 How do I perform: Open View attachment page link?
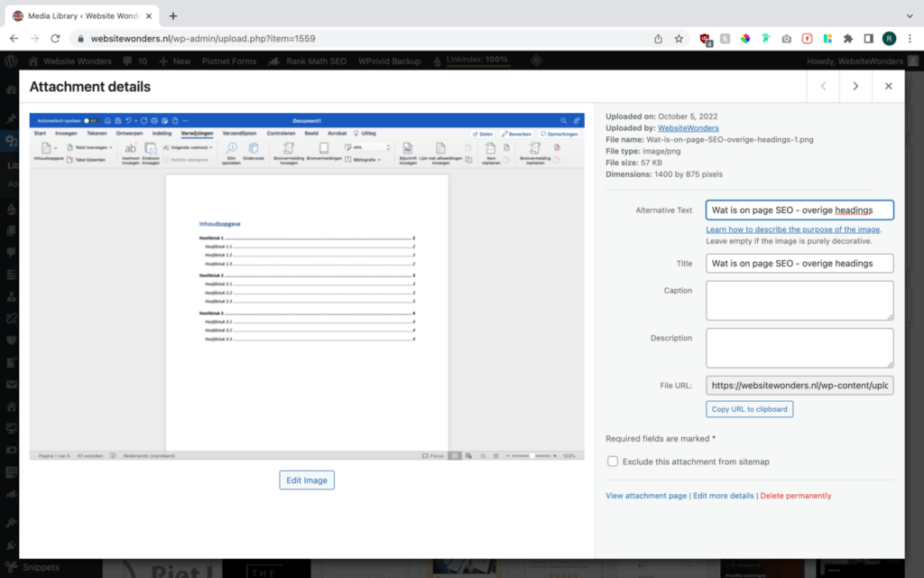point(646,496)
